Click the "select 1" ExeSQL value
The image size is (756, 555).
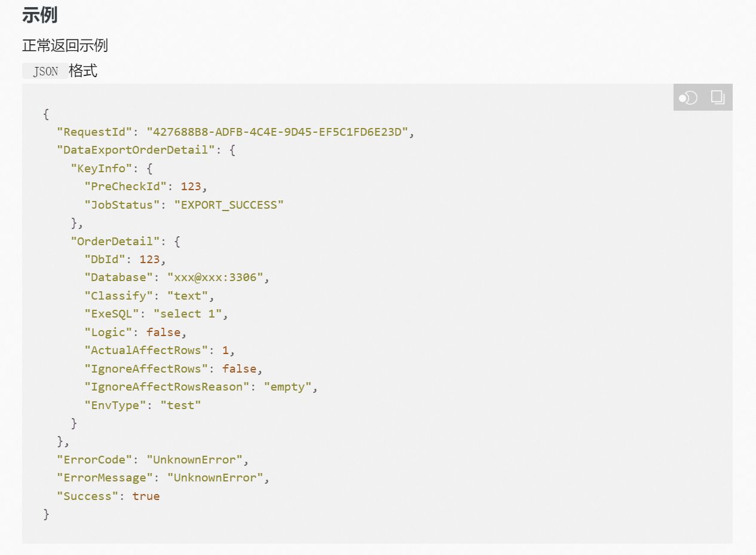[188, 314]
